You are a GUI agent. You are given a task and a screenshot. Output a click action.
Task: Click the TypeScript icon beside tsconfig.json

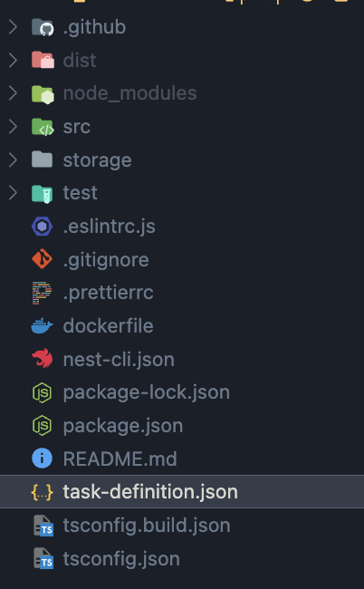[x=43, y=558]
